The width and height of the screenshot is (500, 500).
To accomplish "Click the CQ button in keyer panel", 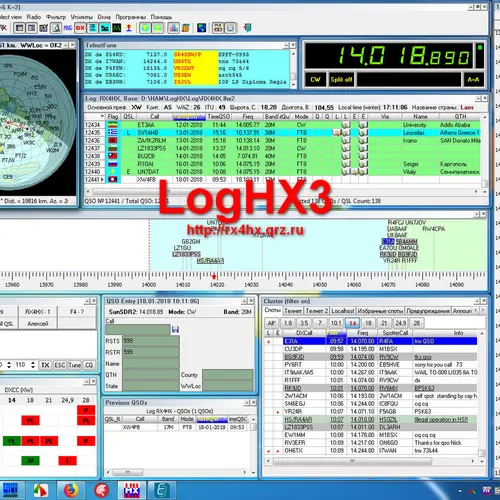I will coord(89,365).
